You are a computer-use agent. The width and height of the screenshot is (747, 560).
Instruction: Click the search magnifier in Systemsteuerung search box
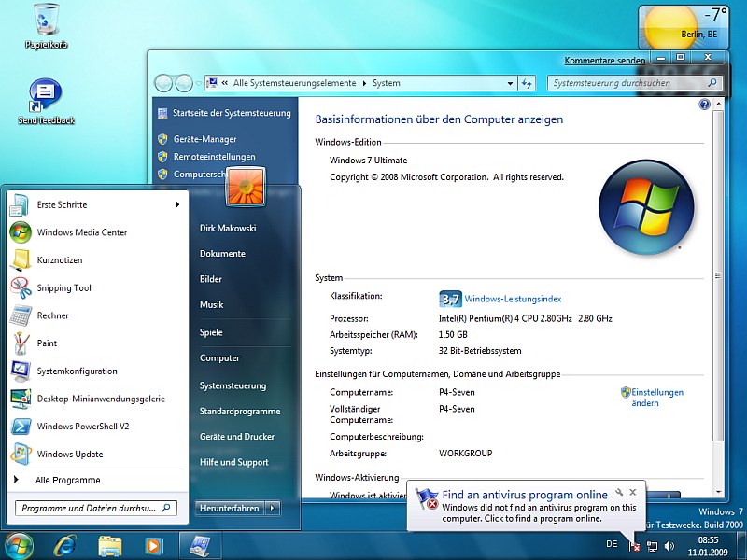click(712, 83)
